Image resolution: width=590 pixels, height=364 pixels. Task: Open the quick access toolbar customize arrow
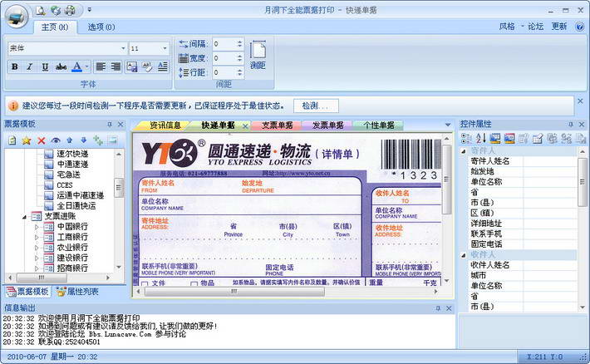(x=90, y=10)
